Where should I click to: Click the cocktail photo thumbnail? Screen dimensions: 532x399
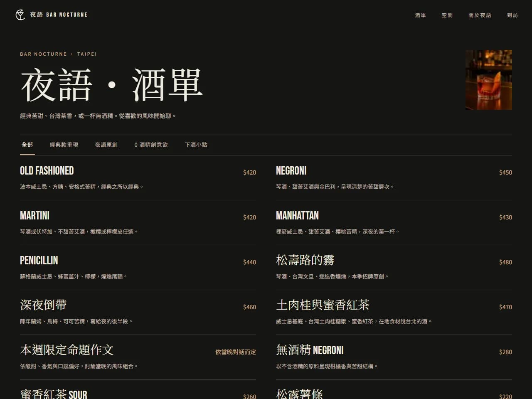(489, 80)
